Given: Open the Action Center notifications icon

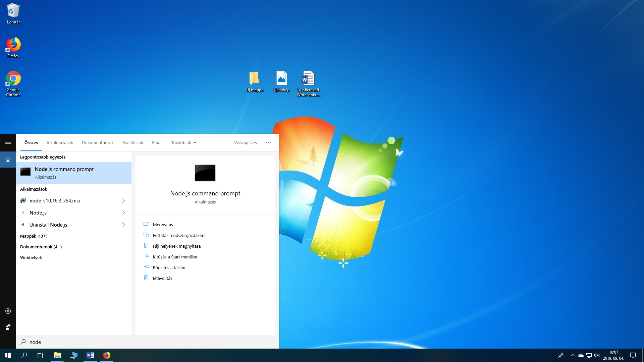Looking at the screenshot, I should point(633,355).
